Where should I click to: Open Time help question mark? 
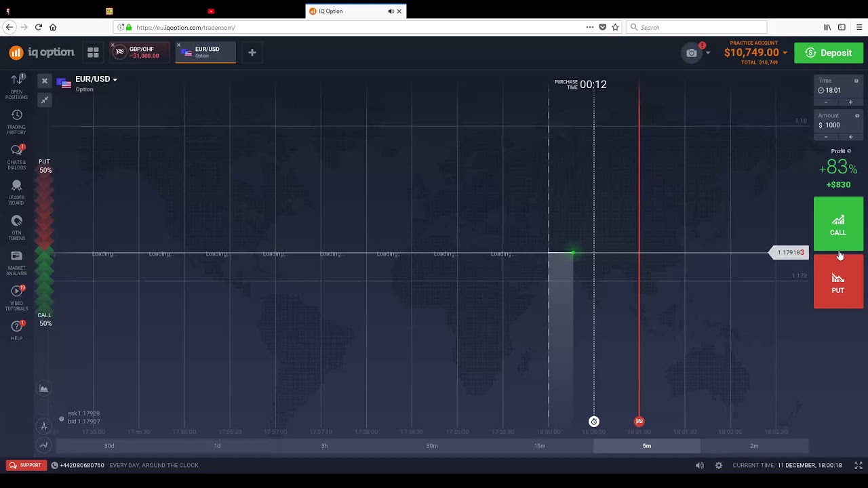point(856,81)
